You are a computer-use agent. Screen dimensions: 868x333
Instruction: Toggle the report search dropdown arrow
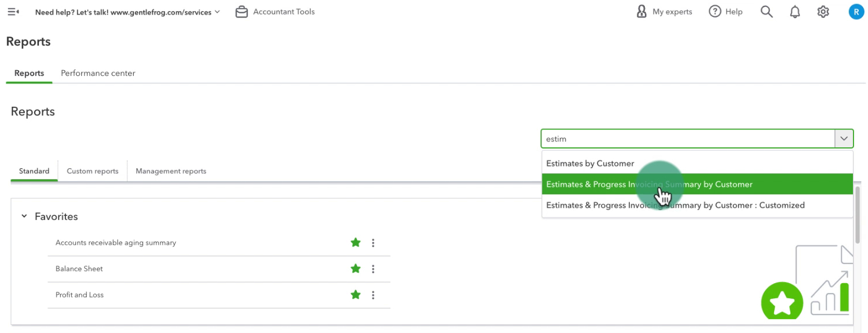pos(844,139)
